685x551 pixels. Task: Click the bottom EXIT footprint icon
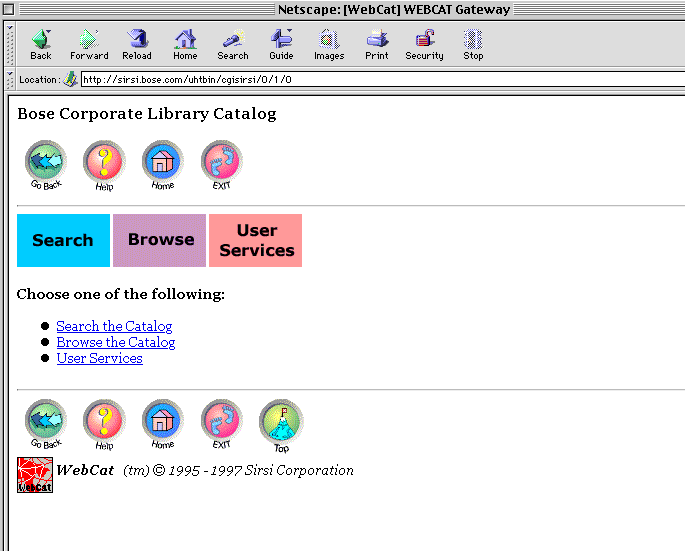pos(221,423)
